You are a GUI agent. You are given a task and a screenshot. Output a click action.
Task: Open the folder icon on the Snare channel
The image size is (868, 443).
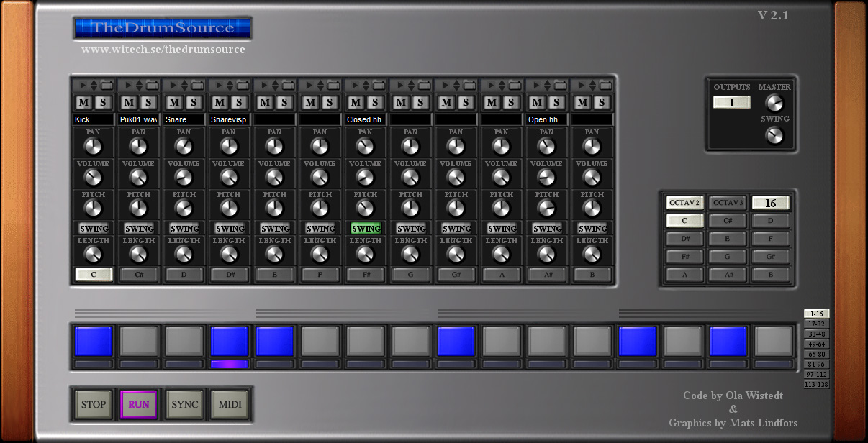197,85
